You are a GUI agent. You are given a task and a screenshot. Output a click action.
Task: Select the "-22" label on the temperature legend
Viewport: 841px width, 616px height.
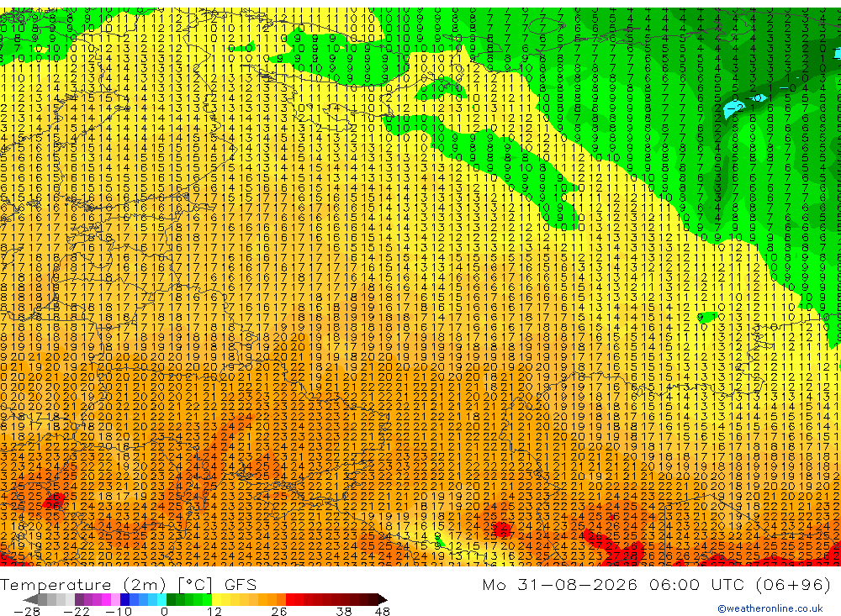(77, 612)
